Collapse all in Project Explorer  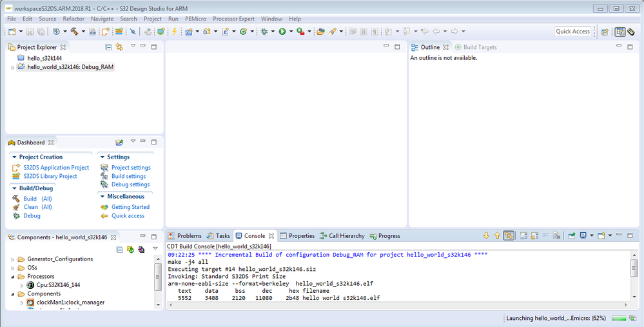click(108, 47)
